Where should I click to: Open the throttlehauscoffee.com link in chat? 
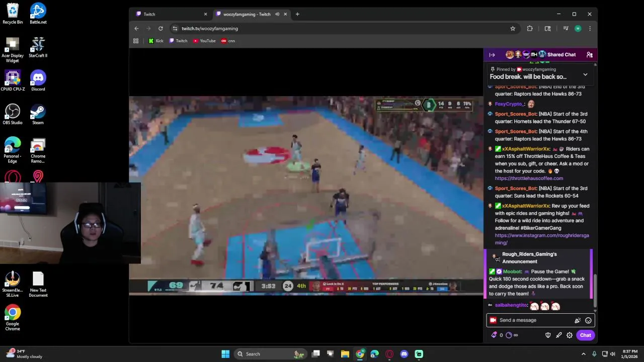pos(529,178)
